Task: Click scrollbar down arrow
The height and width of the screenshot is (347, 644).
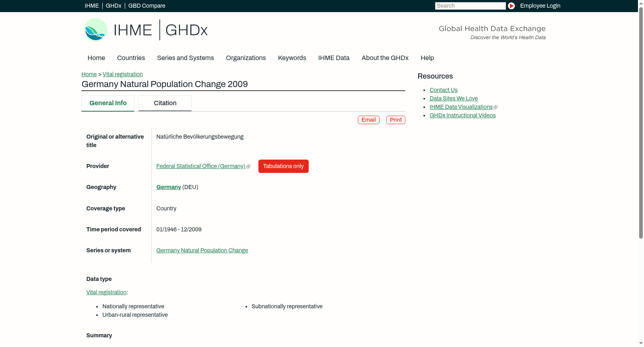Action: click(641, 344)
